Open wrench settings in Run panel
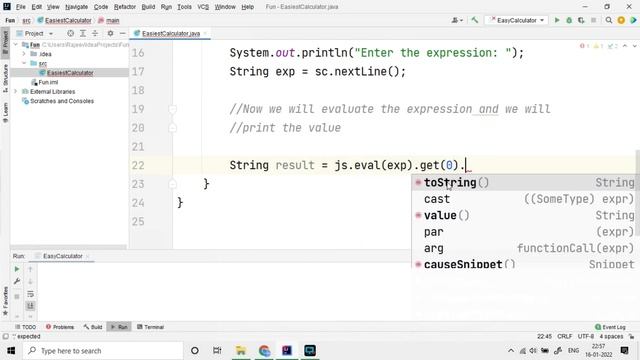The width and height of the screenshot is (640, 360). pyautogui.click(x=17, y=281)
